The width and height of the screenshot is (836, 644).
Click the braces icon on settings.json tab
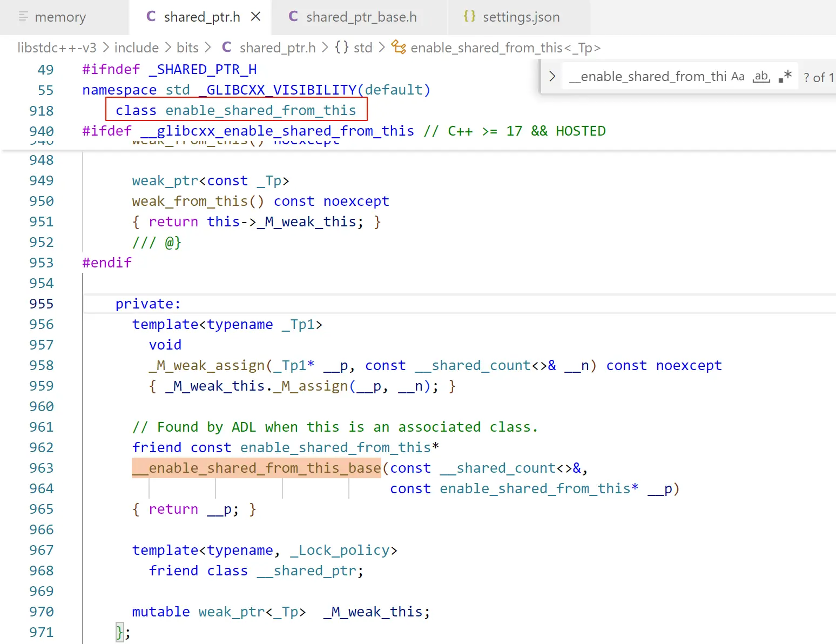pos(469,17)
